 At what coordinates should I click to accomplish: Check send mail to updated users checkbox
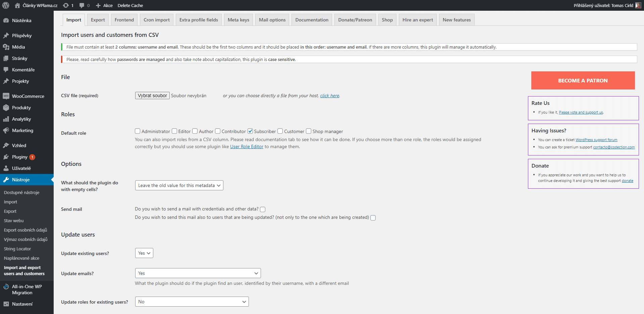(373, 218)
